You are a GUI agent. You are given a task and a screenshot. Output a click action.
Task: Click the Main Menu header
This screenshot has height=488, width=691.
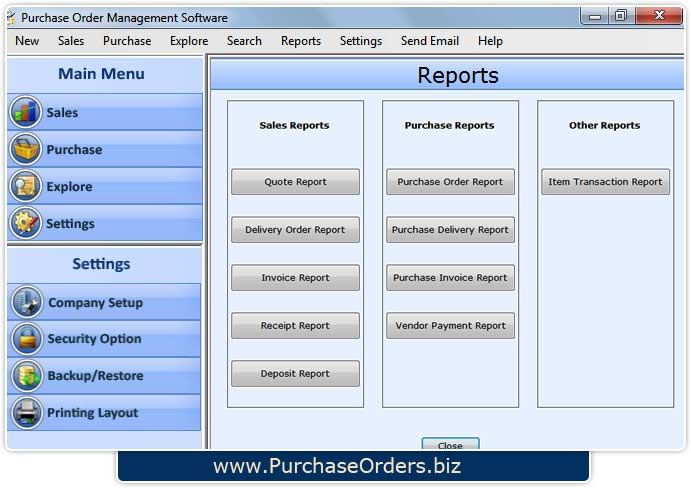[101, 74]
